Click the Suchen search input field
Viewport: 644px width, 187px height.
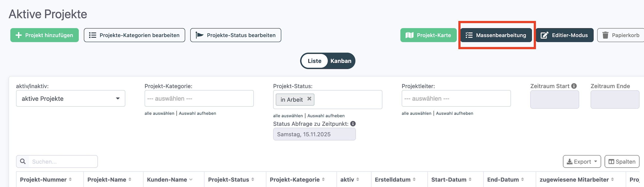pos(63,162)
